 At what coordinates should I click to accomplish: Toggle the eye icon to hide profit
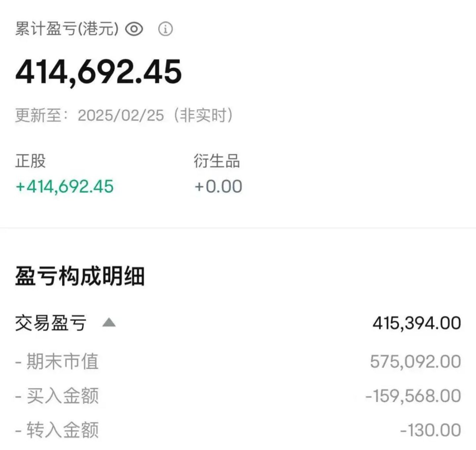tap(134, 29)
